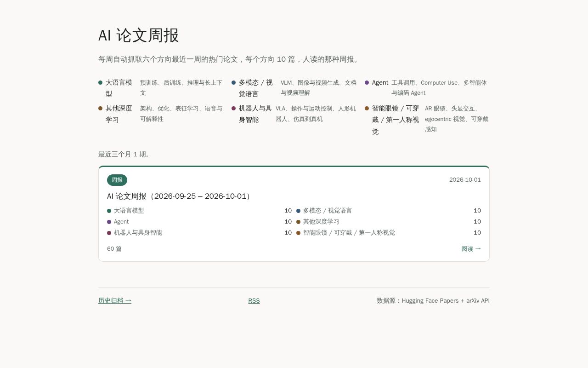Screen dimensions: 588x368
Task: Click the description VLA、操作与运动控制、人形机器人、仿真到真机
Action: (x=316, y=114)
